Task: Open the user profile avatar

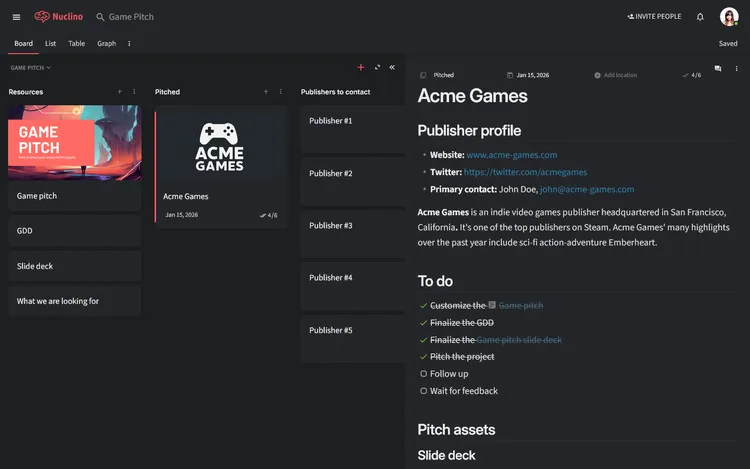Action: 729,16
